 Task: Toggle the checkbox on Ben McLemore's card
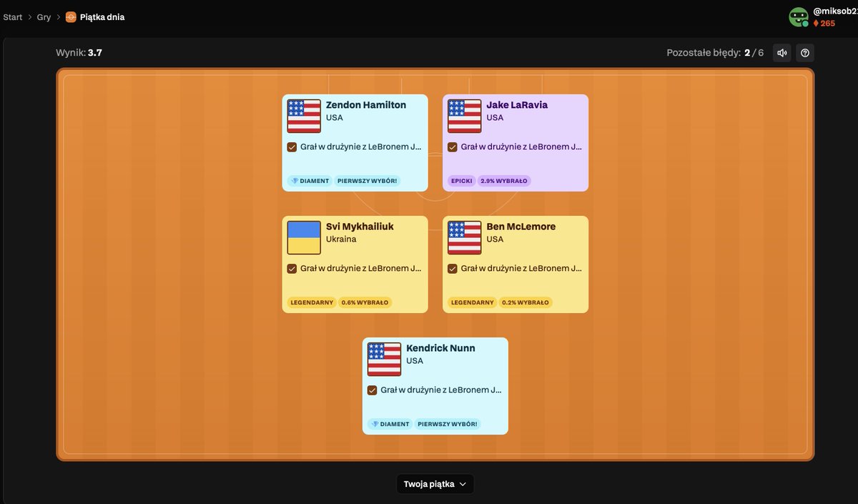point(453,268)
